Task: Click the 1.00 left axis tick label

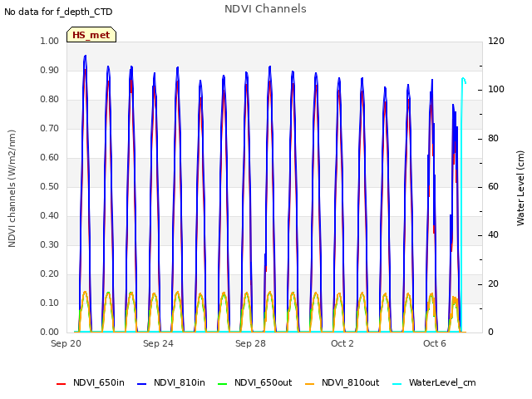Action: pos(50,41)
